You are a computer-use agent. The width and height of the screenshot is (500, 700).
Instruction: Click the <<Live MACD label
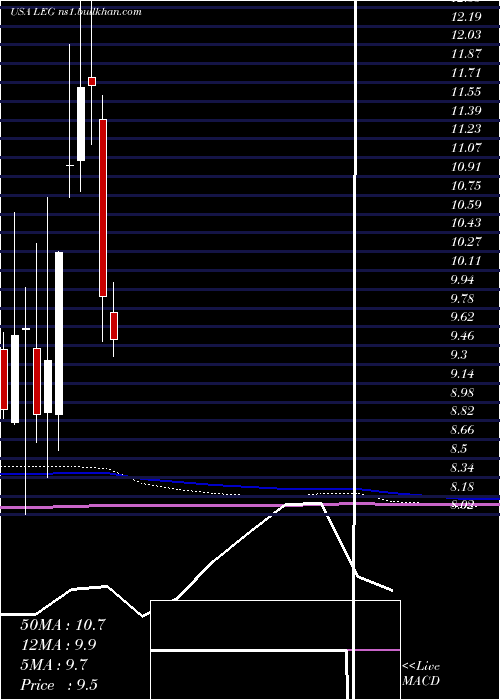pyautogui.click(x=421, y=674)
